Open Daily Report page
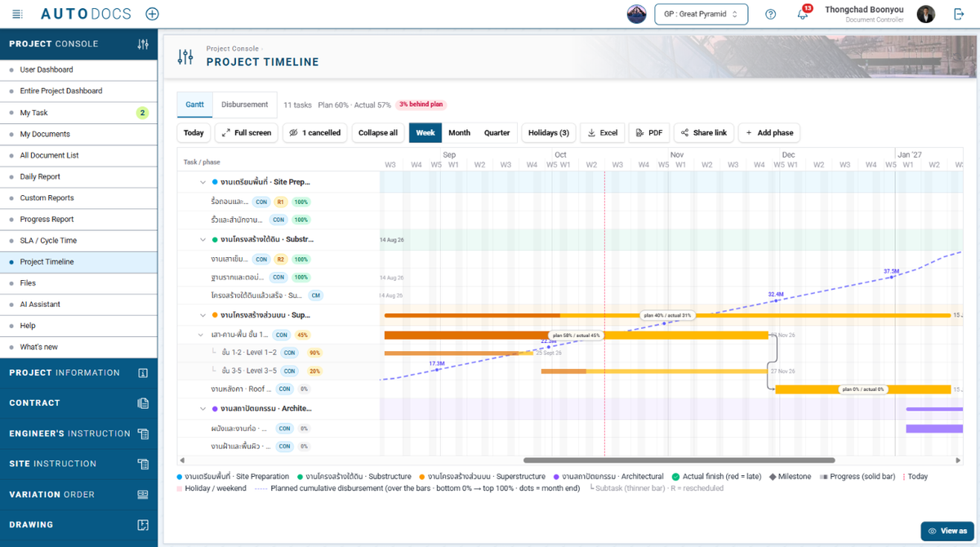 78,176
